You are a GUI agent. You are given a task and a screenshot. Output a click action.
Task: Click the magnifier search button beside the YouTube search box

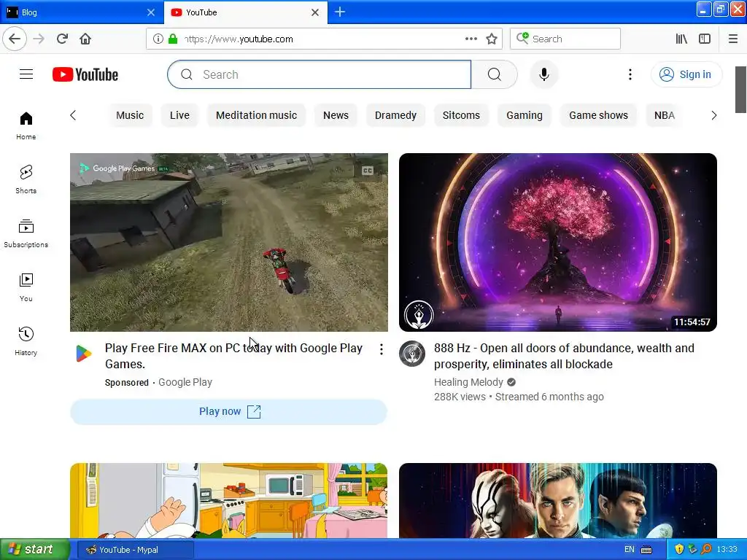point(494,74)
